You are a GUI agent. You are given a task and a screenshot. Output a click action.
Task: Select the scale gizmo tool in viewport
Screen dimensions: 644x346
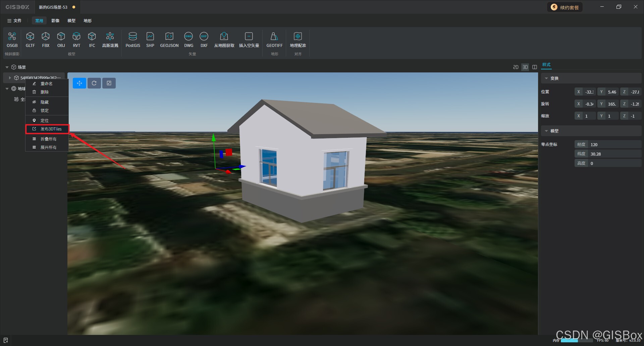pos(109,83)
